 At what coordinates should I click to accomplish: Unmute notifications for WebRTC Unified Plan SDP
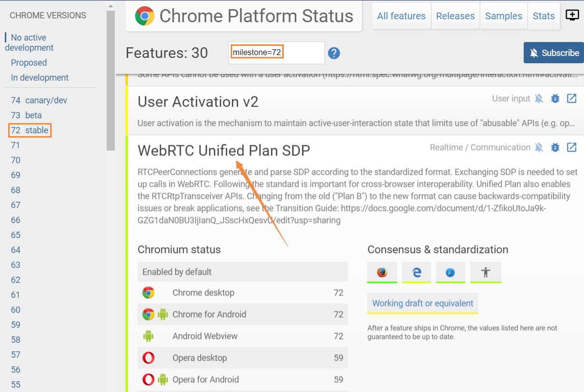tap(539, 147)
